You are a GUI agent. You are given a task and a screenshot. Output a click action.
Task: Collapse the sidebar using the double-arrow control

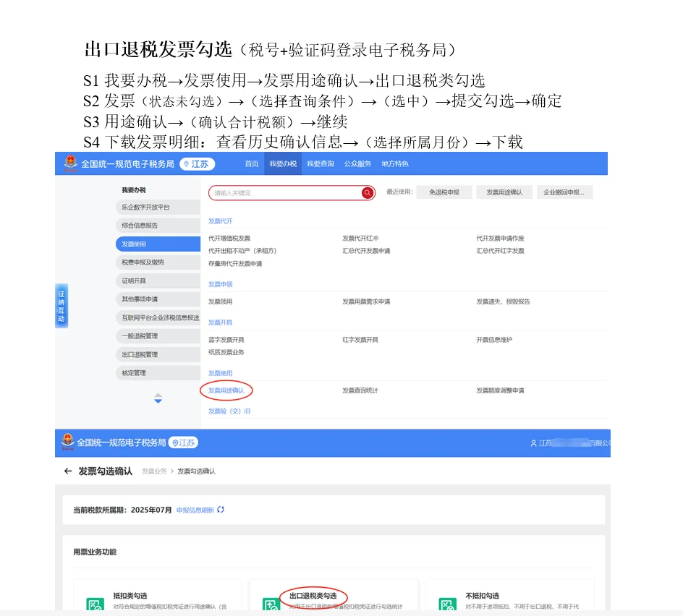(158, 398)
